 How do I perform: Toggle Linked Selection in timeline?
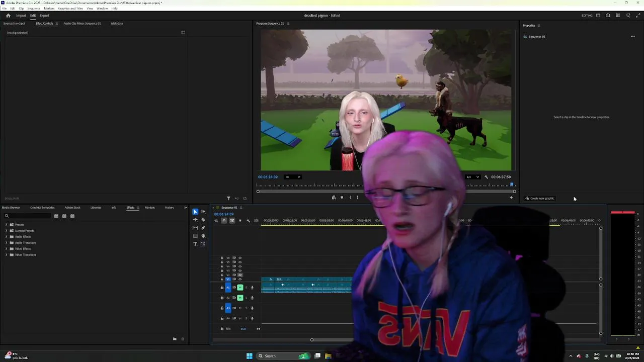coord(232,220)
